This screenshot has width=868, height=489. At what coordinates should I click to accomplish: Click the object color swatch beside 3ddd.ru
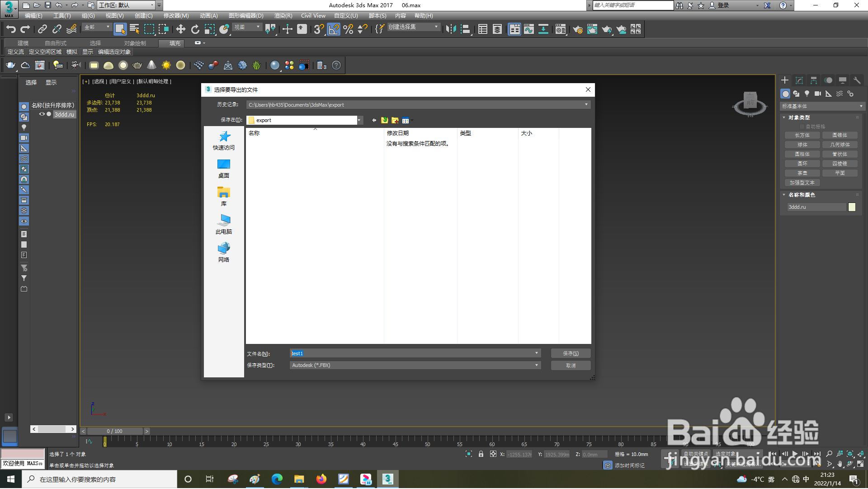tap(852, 207)
